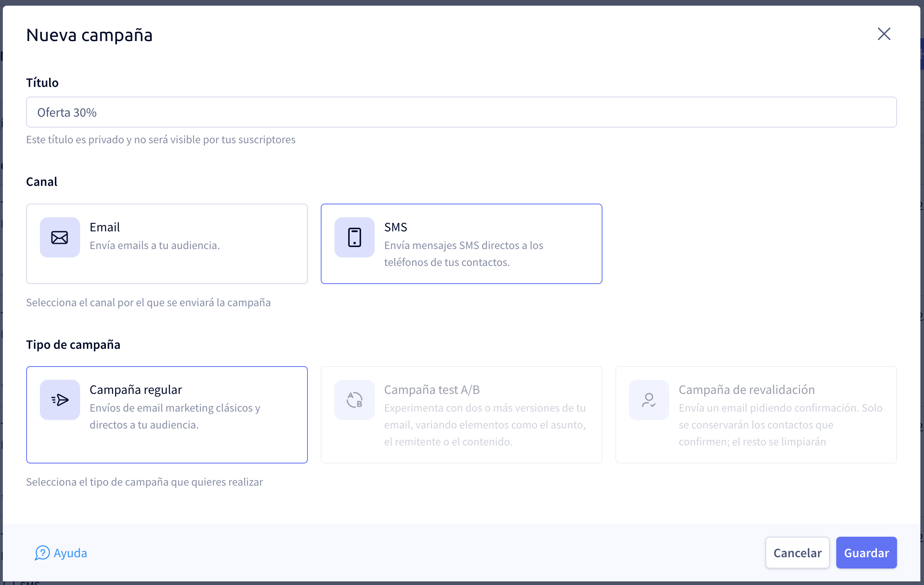Click the help chat bubble icon
The image size is (924, 585).
coord(42,553)
